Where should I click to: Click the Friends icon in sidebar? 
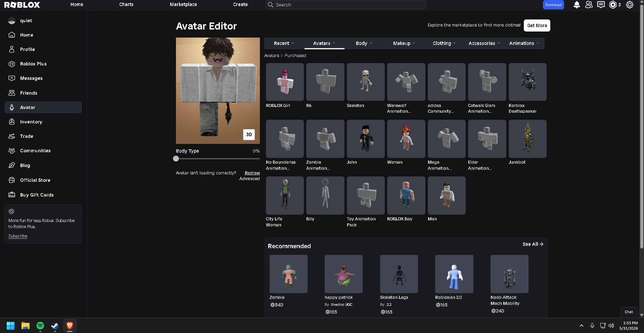12,93
